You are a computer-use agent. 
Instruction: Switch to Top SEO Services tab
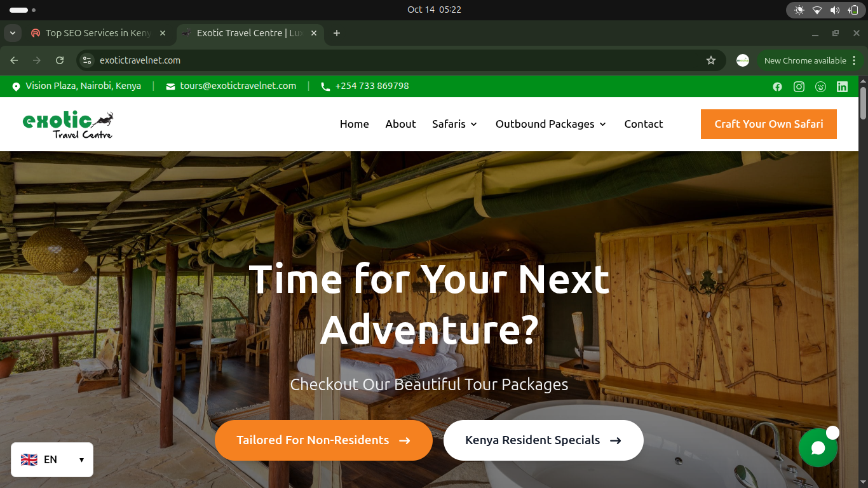(x=98, y=33)
